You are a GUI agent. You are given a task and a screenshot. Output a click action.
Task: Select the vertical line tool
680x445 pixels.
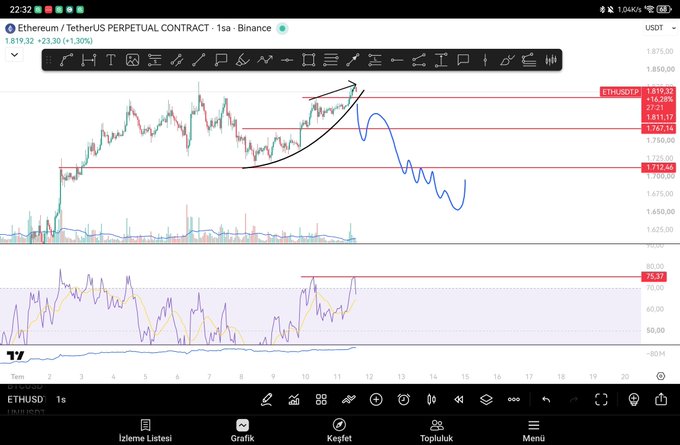485,60
